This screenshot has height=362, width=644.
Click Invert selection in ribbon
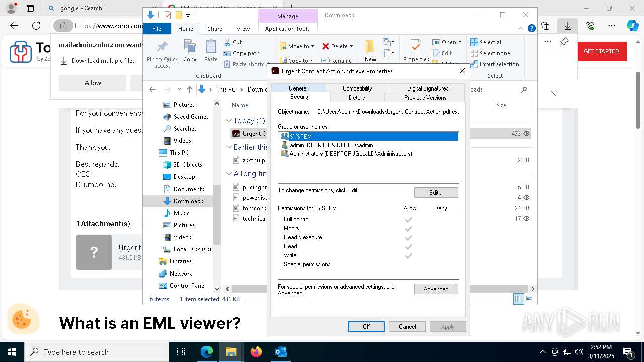(x=495, y=64)
